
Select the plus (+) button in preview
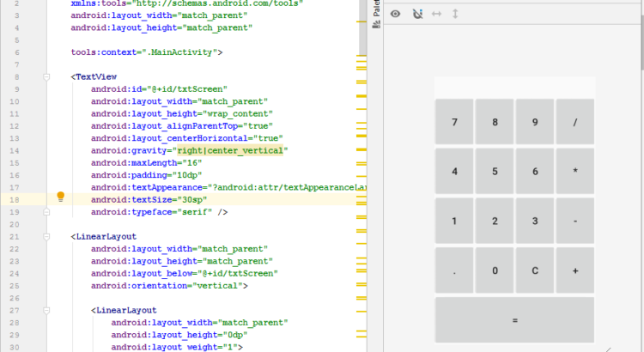574,270
